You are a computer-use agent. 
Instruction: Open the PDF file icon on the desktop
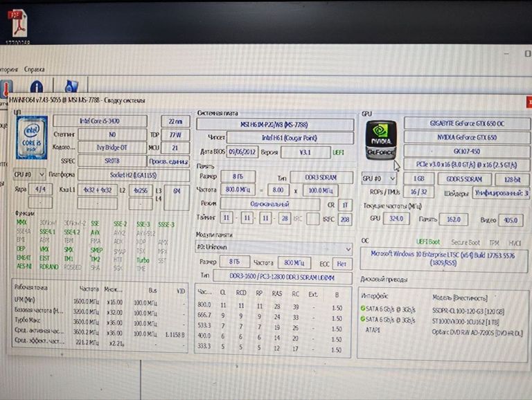pyautogui.click(x=18, y=24)
